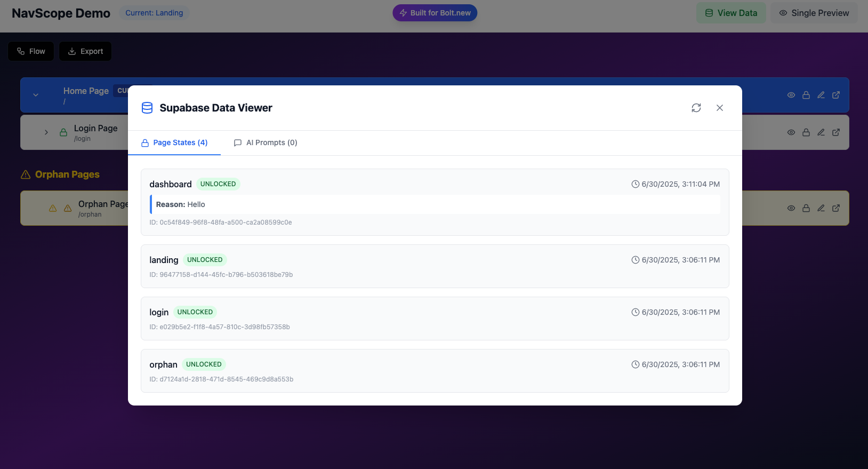Open Home Page in external link

pyautogui.click(x=836, y=95)
